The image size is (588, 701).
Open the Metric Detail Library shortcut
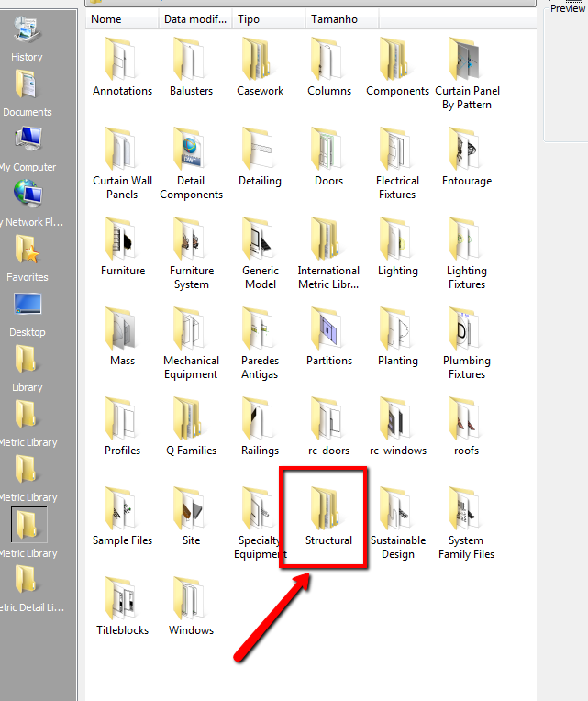[30, 590]
